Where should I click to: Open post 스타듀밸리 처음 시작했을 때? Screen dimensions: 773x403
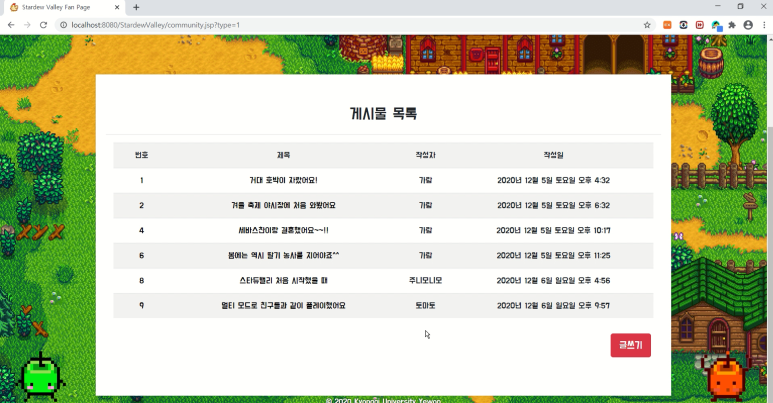(x=283, y=281)
